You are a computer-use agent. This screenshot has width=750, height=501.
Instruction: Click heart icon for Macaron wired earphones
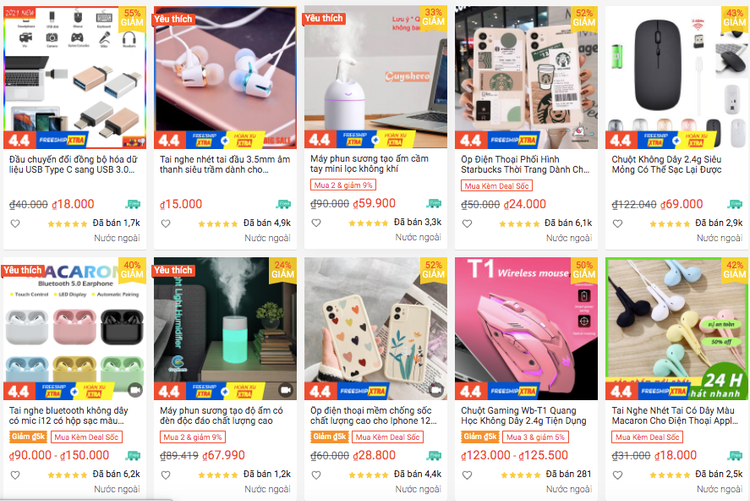pos(618,475)
